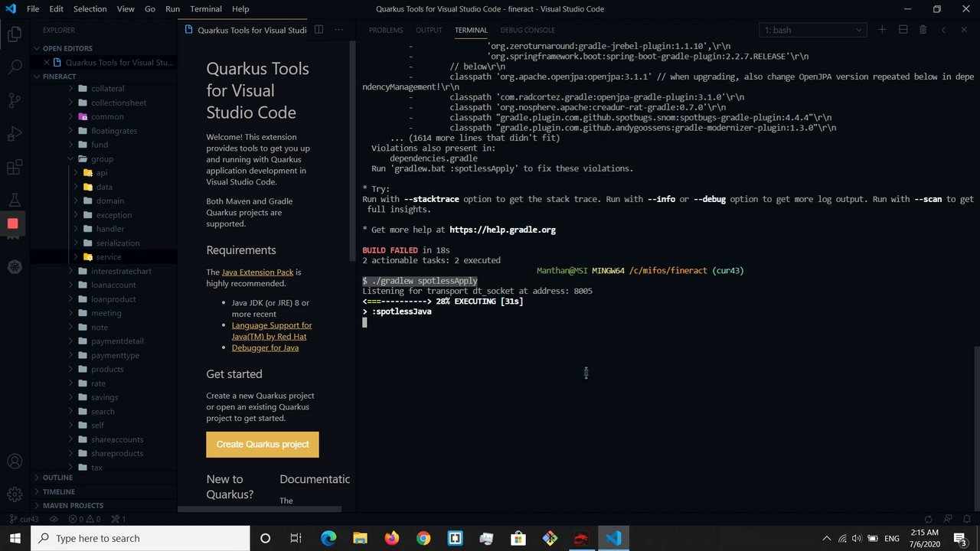Click the Windows taskbar search box
This screenshot has width=980, height=551.
(140, 538)
